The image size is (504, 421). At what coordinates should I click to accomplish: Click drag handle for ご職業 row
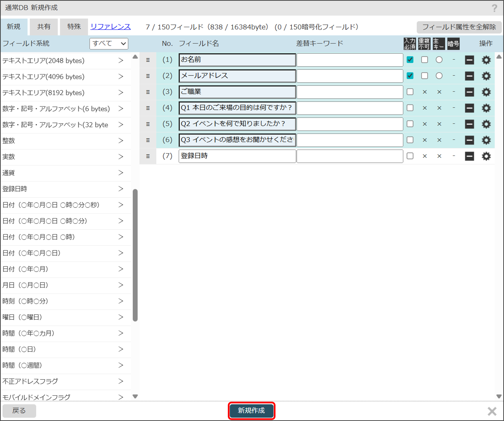[148, 92]
